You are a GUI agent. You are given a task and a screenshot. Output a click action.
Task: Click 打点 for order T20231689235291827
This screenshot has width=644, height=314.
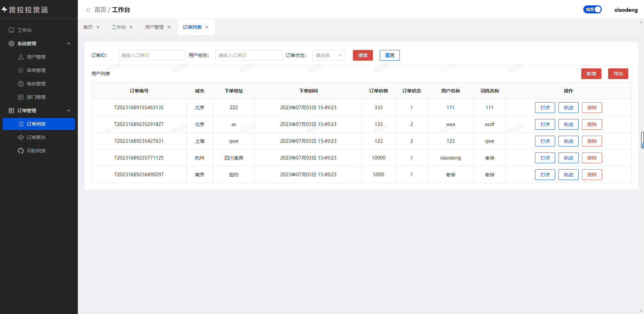click(x=545, y=124)
